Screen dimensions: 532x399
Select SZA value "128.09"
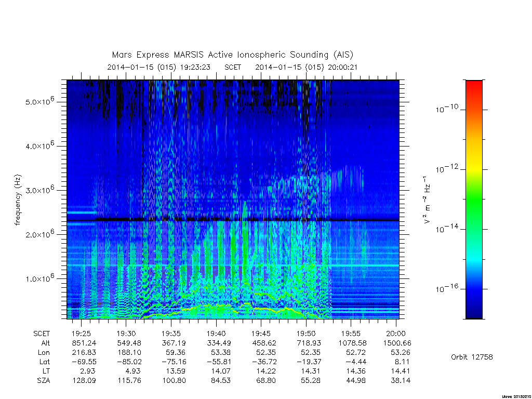[x=84, y=380]
